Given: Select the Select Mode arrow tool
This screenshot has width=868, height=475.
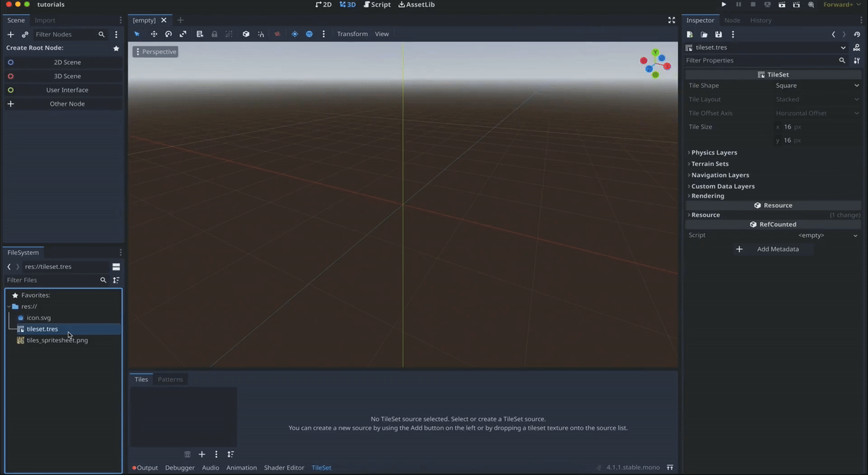Looking at the screenshot, I should [137, 34].
